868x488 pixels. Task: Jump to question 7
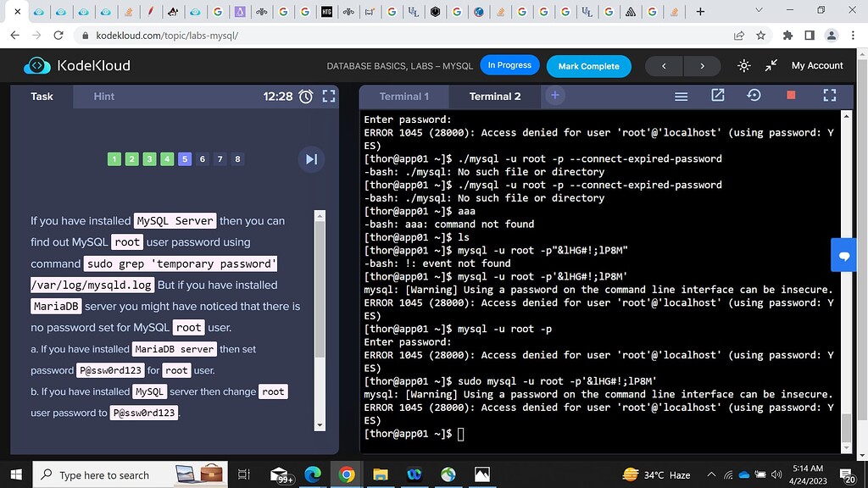click(x=220, y=159)
